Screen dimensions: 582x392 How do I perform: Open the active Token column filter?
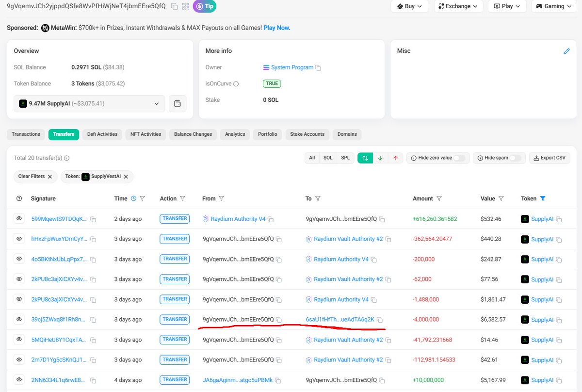[x=543, y=198]
